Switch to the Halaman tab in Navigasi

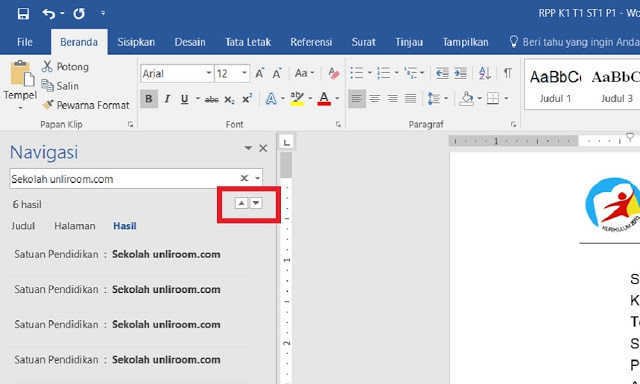tap(75, 226)
